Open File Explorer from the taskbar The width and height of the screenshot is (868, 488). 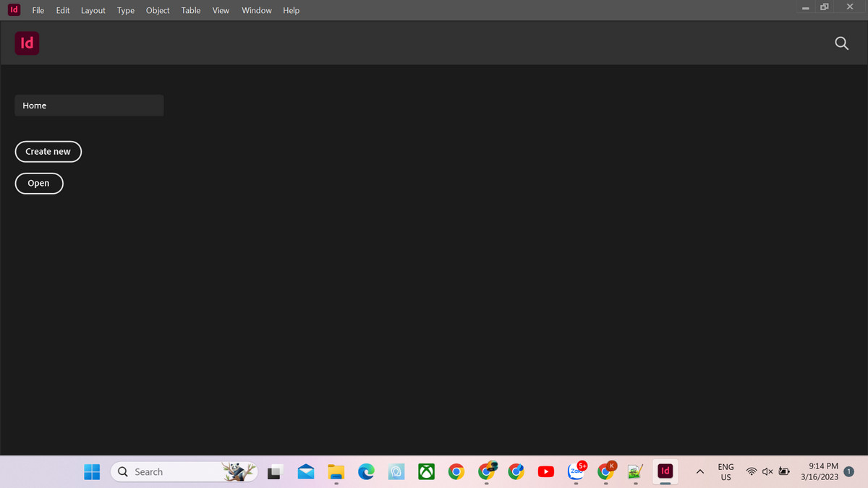336,472
